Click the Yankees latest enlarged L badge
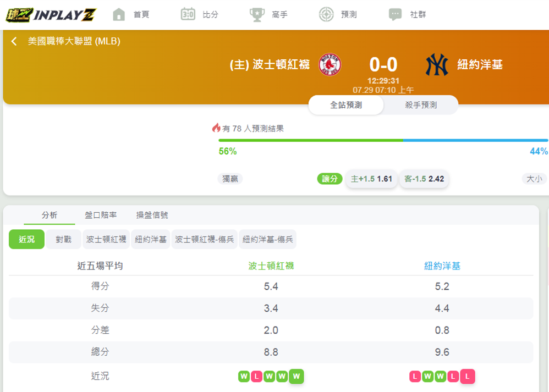549x392 pixels. click(468, 376)
